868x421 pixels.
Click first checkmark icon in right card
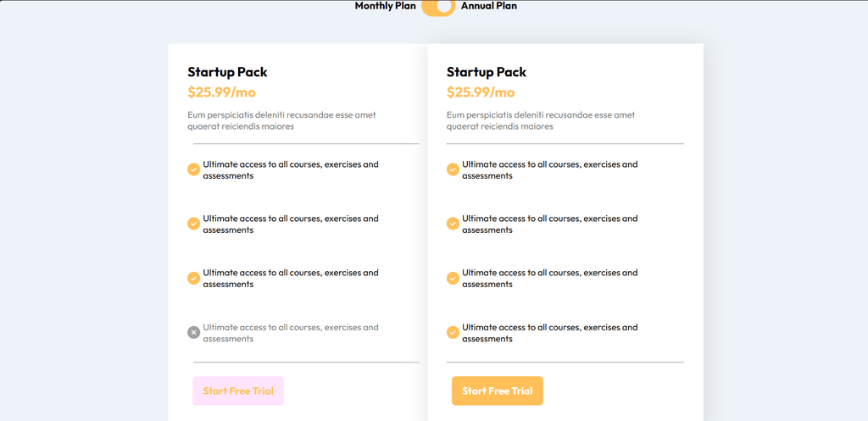[453, 169]
